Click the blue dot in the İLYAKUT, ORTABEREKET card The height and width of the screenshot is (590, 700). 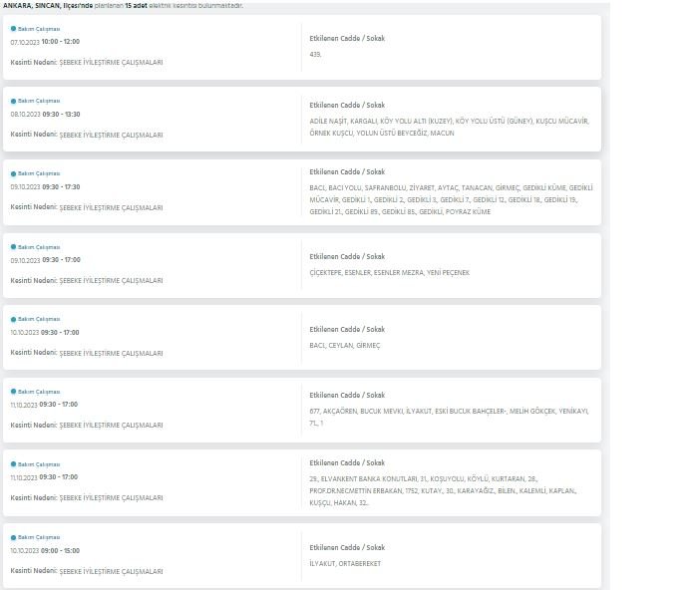coord(13,537)
